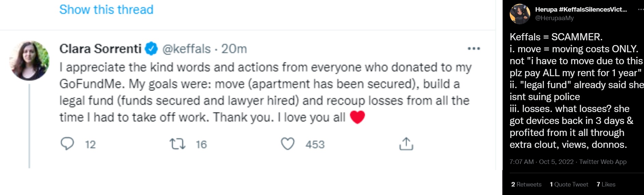Click the Clara Sorrenti display name
This screenshot has height=195, width=644.
click(100, 49)
